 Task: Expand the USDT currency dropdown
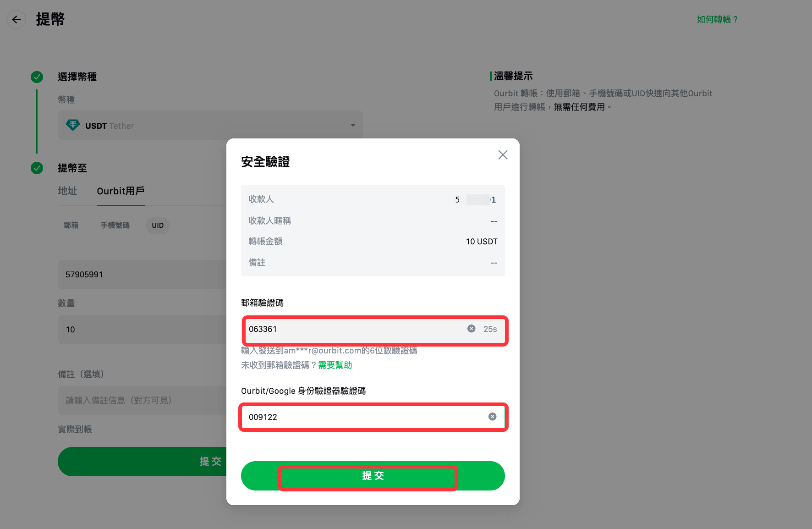352,125
